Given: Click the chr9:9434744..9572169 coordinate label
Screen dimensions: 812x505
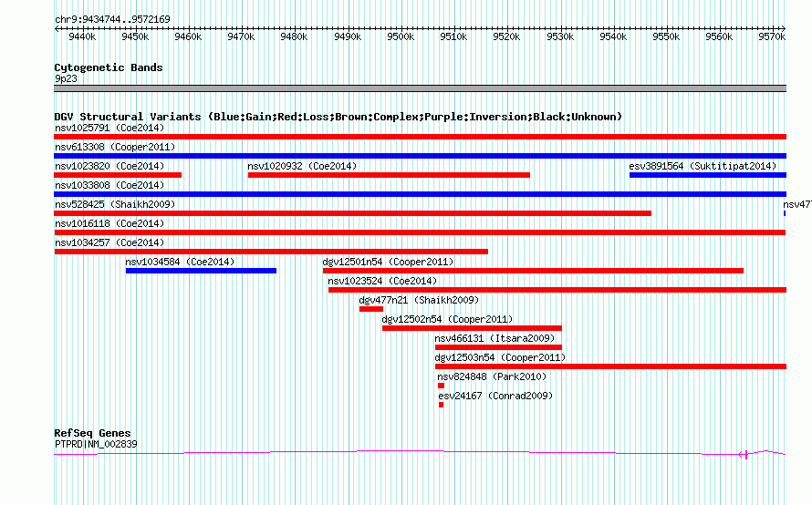Looking at the screenshot, I should click(x=112, y=19).
